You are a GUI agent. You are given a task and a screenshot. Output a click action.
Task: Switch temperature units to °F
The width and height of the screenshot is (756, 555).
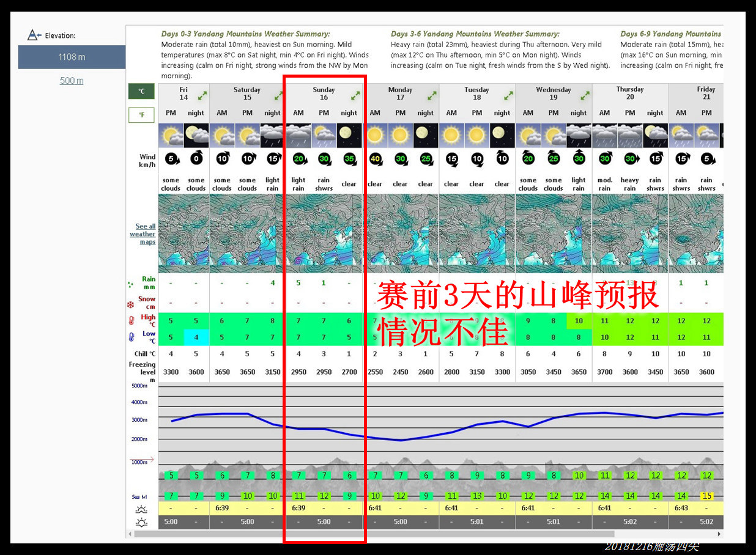(x=141, y=114)
